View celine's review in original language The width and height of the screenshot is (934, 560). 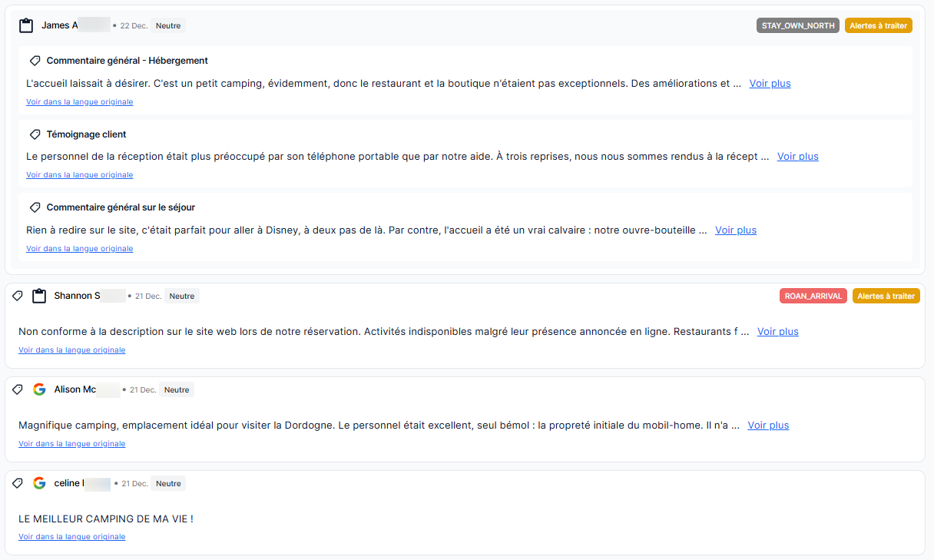click(71, 537)
